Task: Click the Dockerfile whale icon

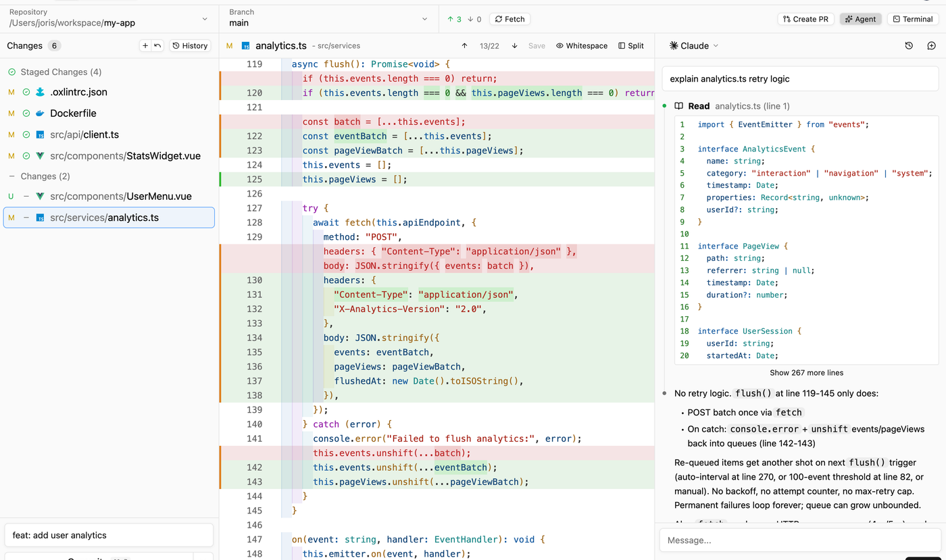Action: pyautogui.click(x=41, y=113)
